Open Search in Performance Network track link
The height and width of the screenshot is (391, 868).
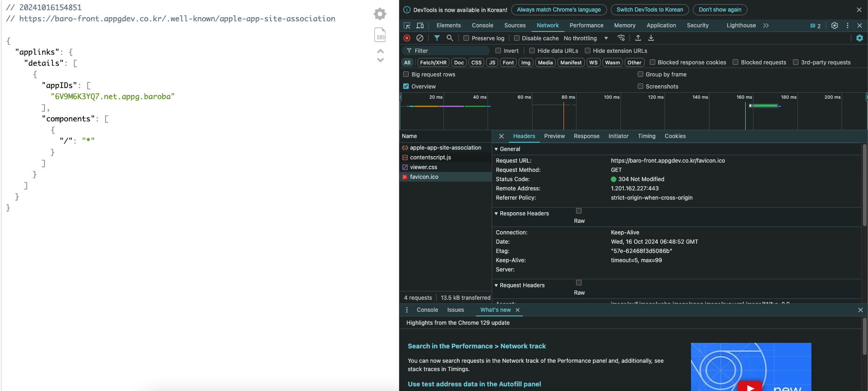(476, 346)
